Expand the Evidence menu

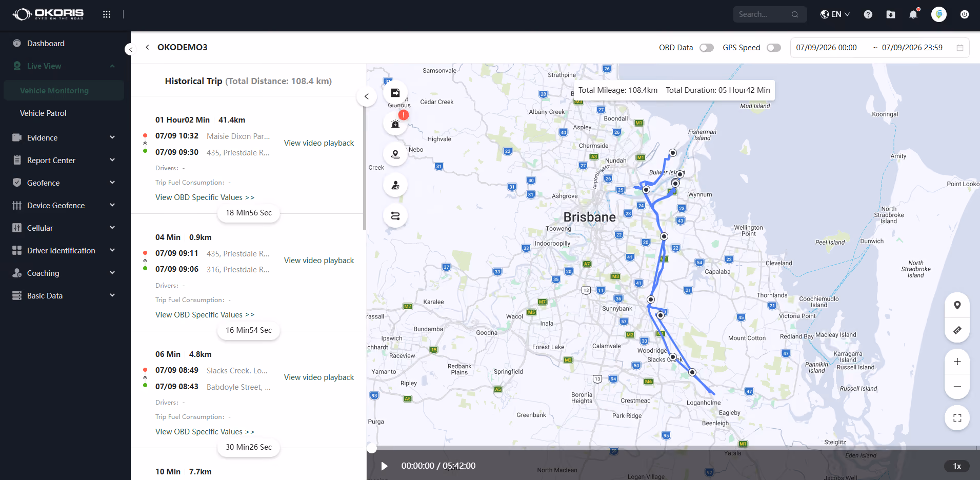pos(65,137)
